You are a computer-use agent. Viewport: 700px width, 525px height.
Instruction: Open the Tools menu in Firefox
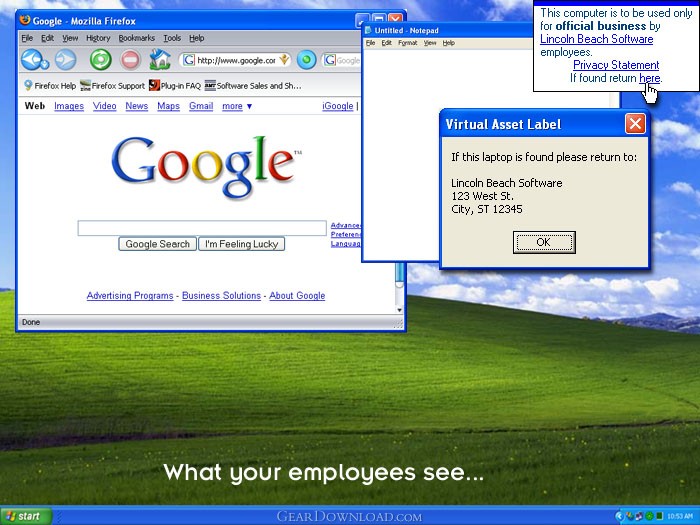pyautogui.click(x=172, y=38)
